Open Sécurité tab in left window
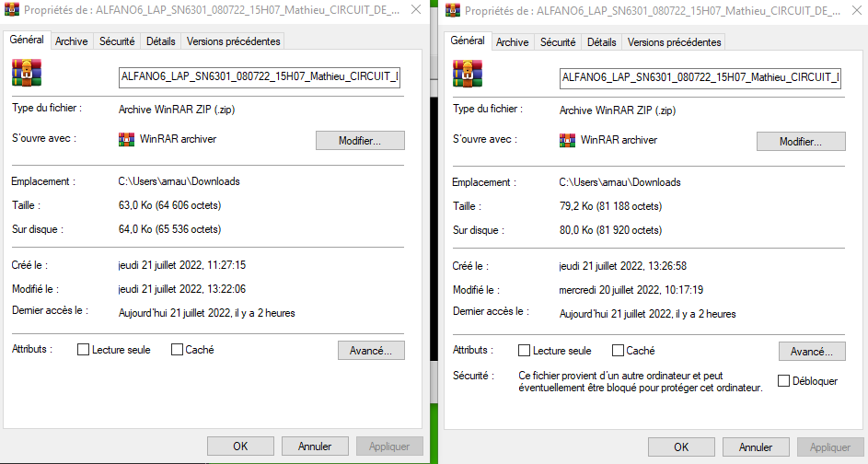The image size is (868, 464). pyautogui.click(x=117, y=41)
